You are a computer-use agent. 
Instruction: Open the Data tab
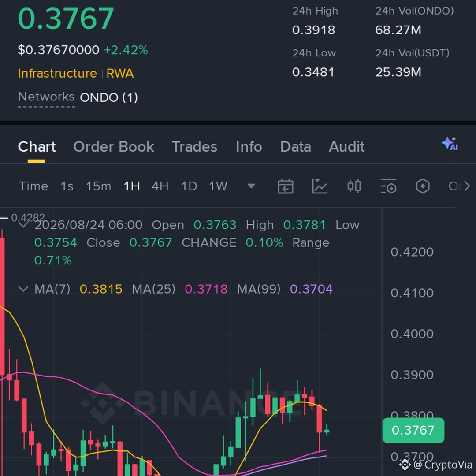click(x=296, y=147)
